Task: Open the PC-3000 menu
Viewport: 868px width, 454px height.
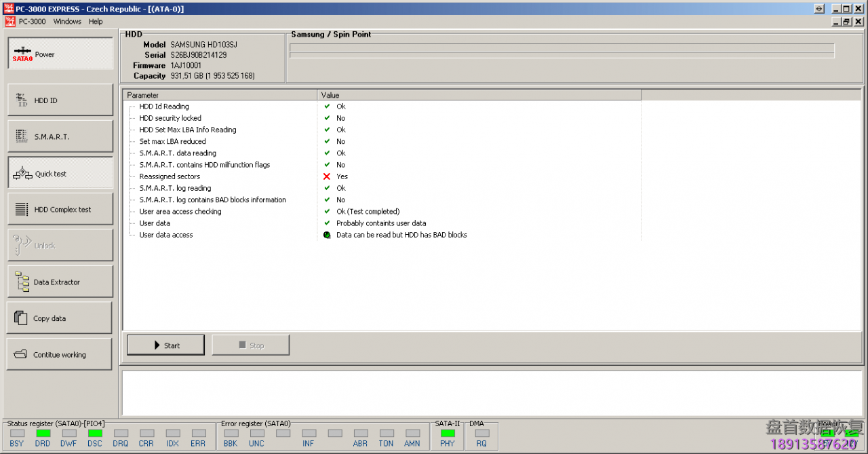Action: (32, 22)
